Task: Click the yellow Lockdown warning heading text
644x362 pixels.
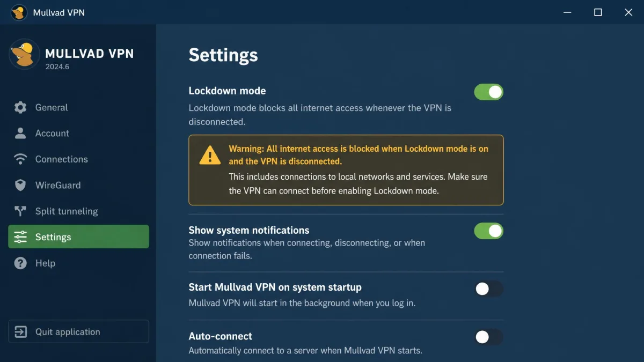Action: 358,155
